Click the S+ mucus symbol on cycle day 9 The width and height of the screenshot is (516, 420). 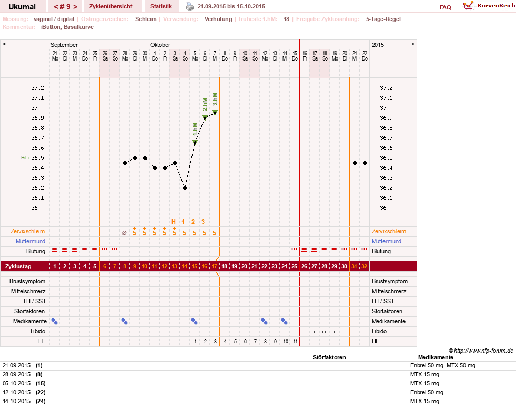click(x=135, y=231)
